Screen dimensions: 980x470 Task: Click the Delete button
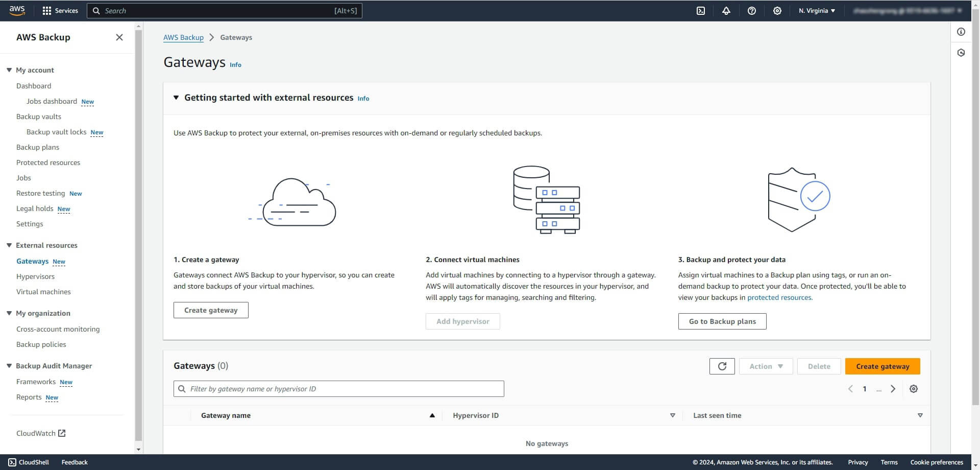pyautogui.click(x=819, y=366)
